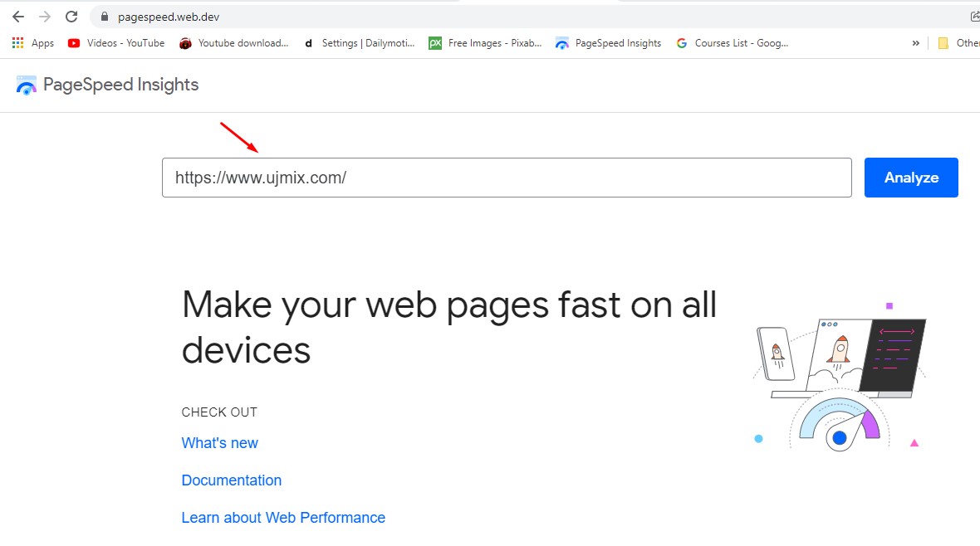Image resolution: width=980 pixels, height=546 pixels.
Task: Click the PageSpeed Insights header title
Action: 120,85
